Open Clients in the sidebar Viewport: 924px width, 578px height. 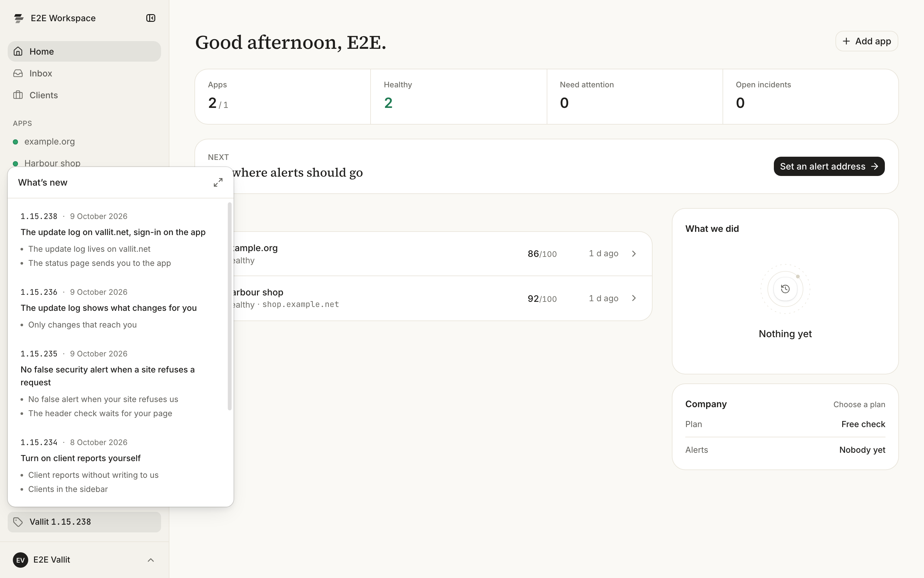[84, 95]
